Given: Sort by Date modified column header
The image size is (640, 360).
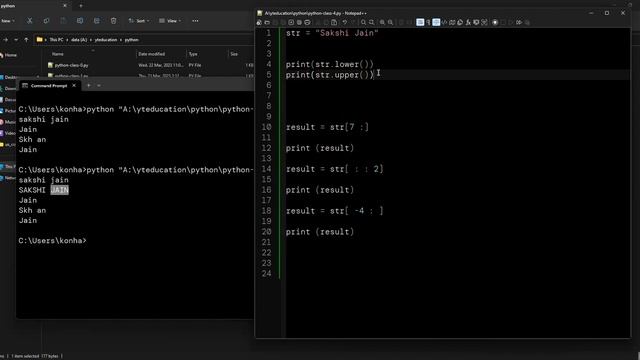Looking at the screenshot, I should click(151, 54).
